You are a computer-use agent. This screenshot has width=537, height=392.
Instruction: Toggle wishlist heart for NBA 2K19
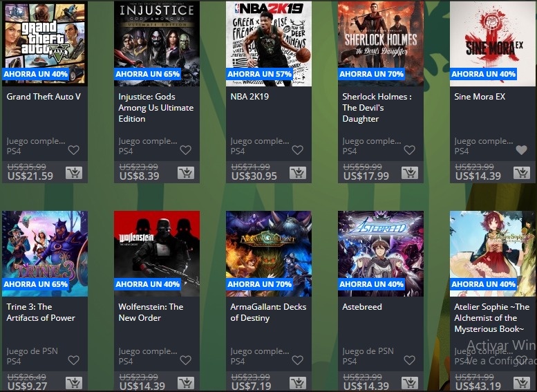coord(298,150)
